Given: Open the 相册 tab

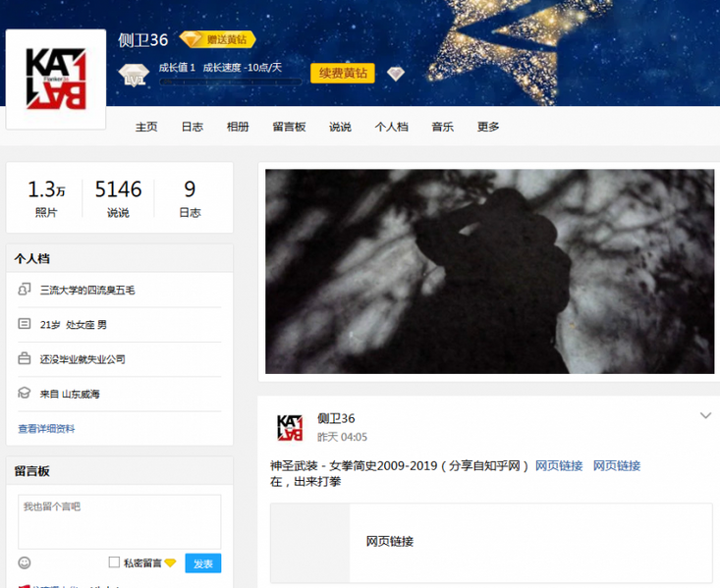Looking at the screenshot, I should pyautogui.click(x=238, y=127).
